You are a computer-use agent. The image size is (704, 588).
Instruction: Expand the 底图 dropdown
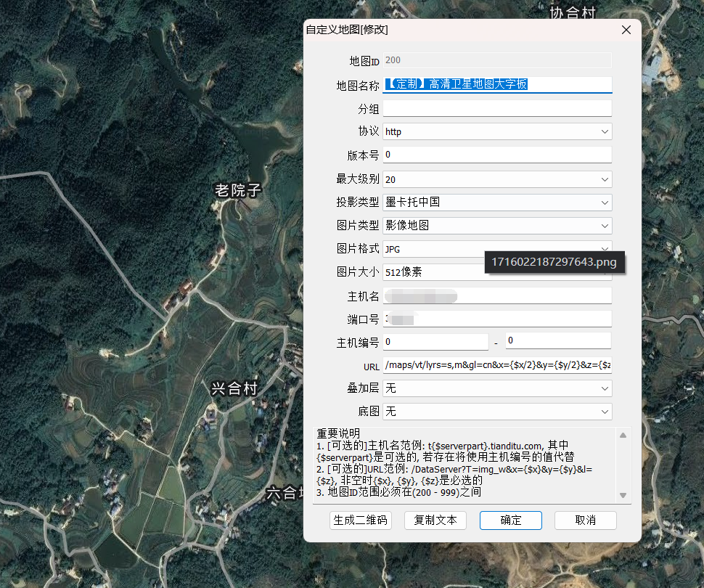point(497,412)
